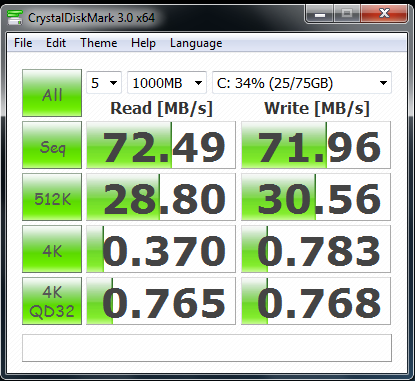This screenshot has width=415, height=381.
Task: Click the CrystalDiskMark app icon in title bar
Action: tap(15, 17)
